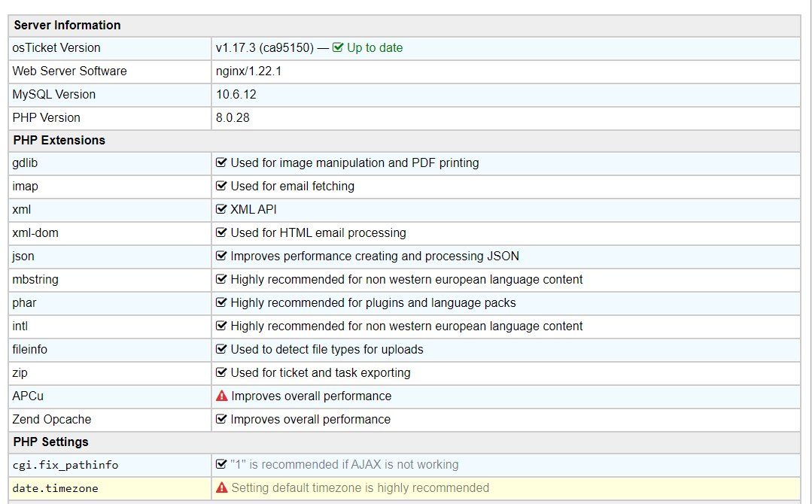The width and height of the screenshot is (812, 504).
Task: Click the Zend Opcache row's Improves overall performance text
Action: coord(311,419)
